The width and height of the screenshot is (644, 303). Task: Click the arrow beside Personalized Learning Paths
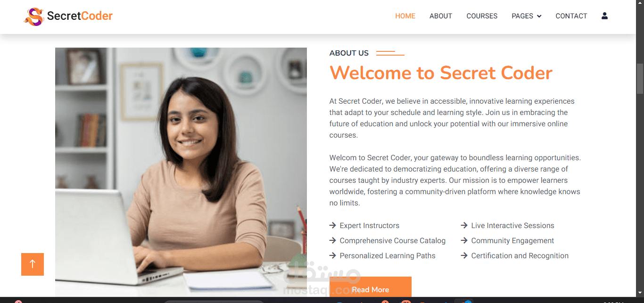click(333, 256)
